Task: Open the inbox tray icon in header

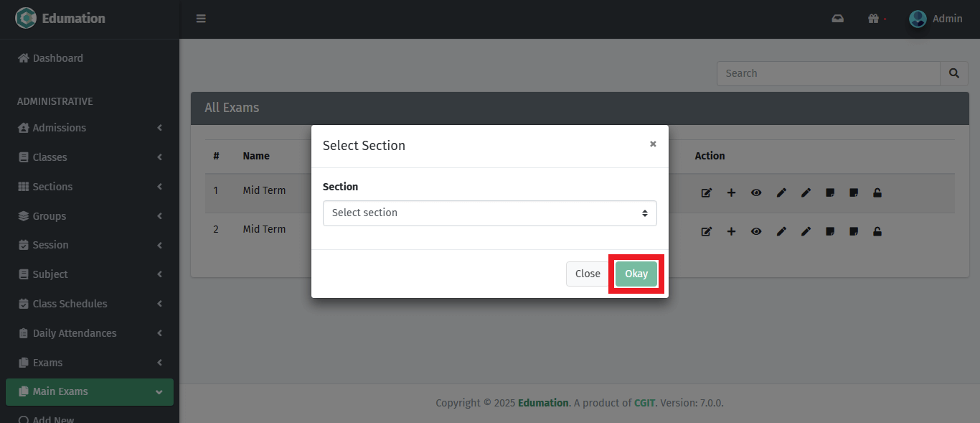Action: (837, 19)
